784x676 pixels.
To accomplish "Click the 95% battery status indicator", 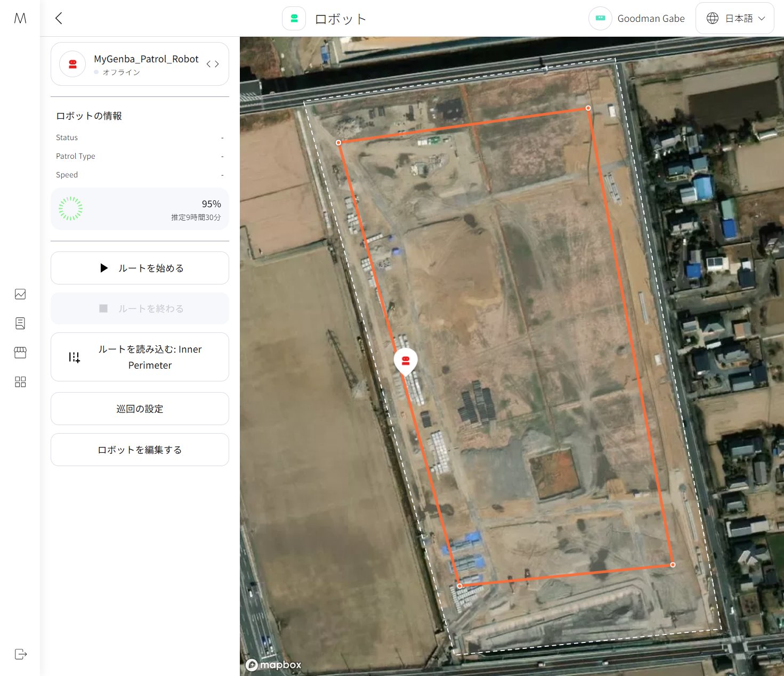I will (140, 209).
